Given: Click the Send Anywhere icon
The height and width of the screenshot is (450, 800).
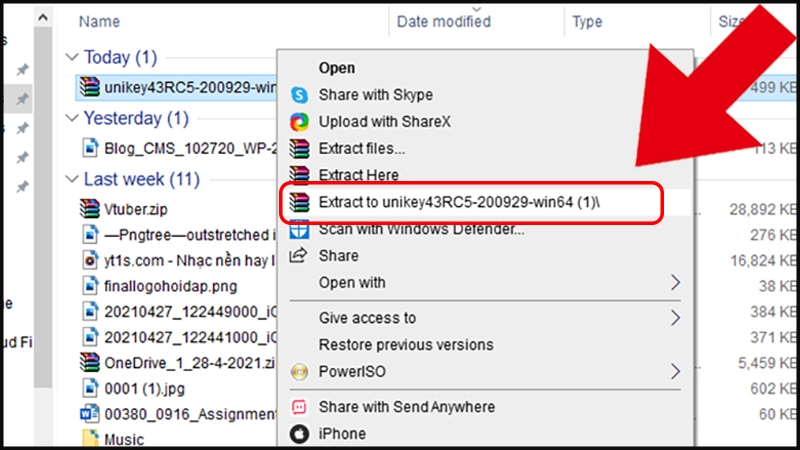Looking at the screenshot, I should coord(299,407).
